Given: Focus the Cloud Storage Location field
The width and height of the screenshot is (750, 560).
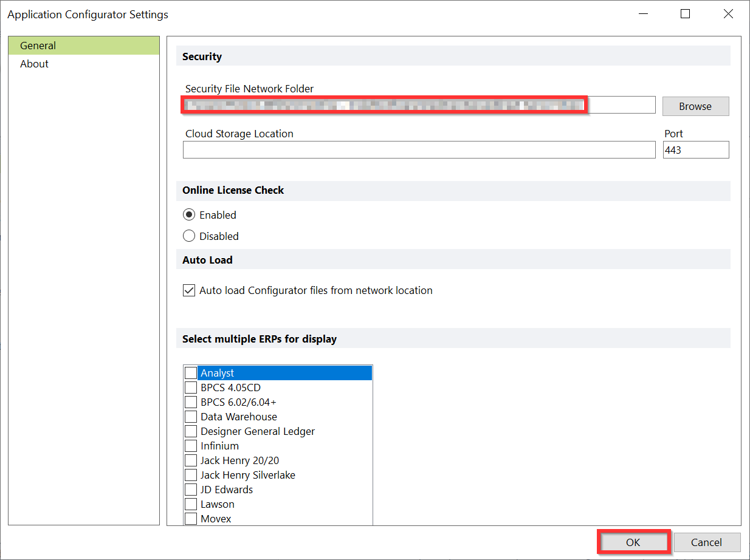Looking at the screenshot, I should pyautogui.click(x=419, y=150).
